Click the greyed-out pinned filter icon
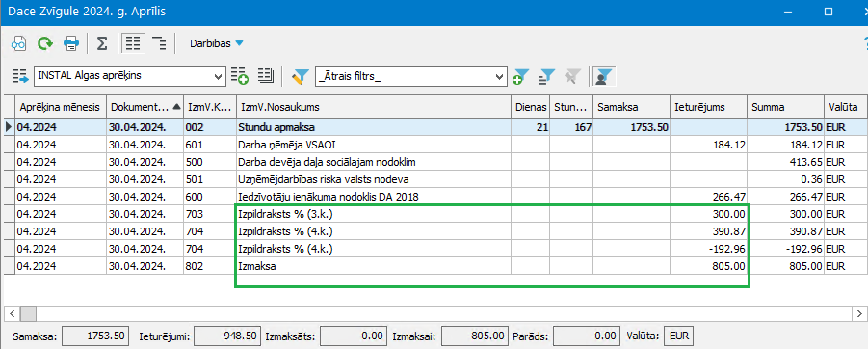Screen dimensions: 868x349 [x=573, y=76]
